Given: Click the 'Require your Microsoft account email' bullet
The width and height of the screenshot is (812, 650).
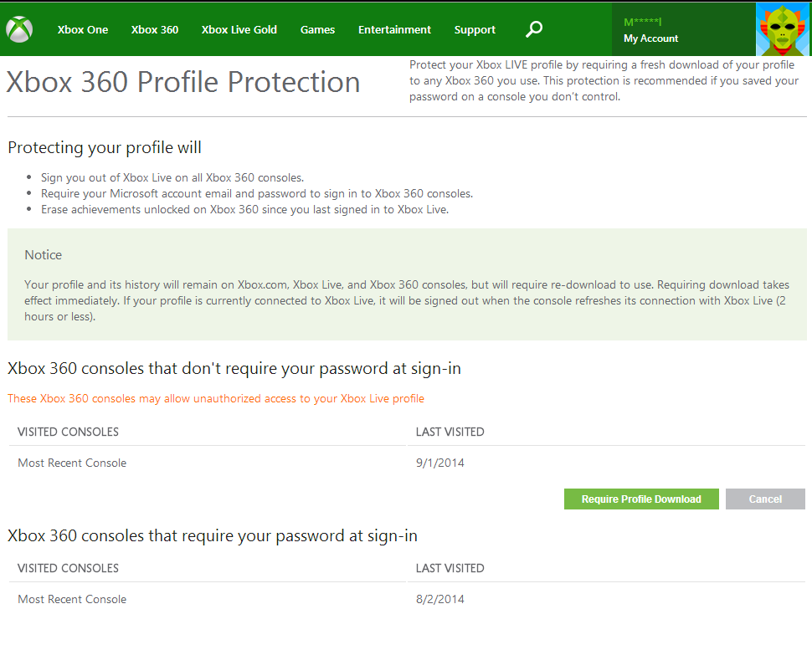Looking at the screenshot, I should (257, 193).
